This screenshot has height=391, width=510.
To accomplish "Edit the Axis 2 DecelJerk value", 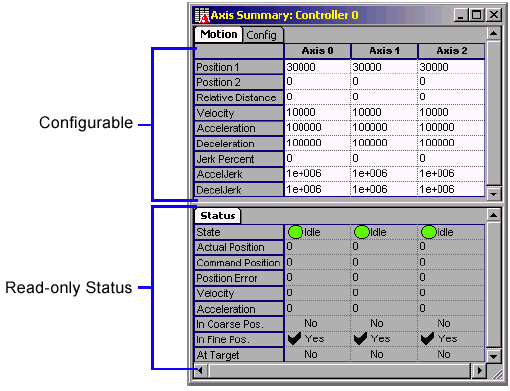I will point(451,189).
